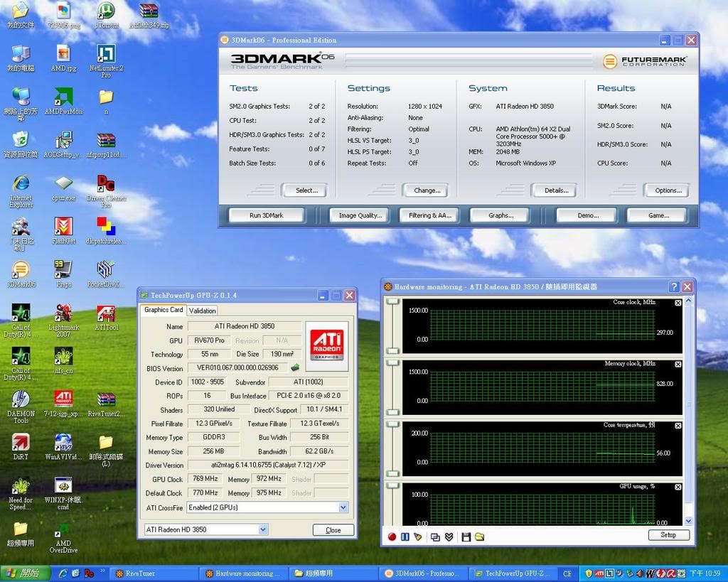Open Setup in Hardware monitoring window

tap(668, 535)
